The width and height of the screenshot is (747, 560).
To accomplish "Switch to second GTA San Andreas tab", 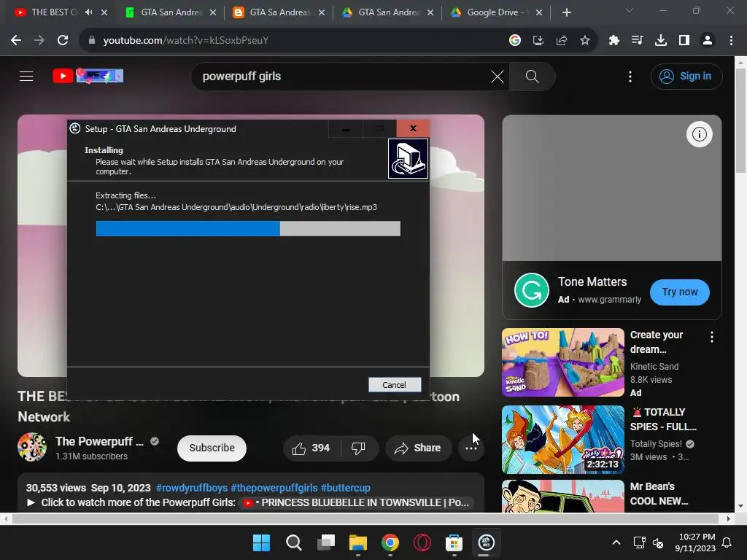I will (171, 12).
